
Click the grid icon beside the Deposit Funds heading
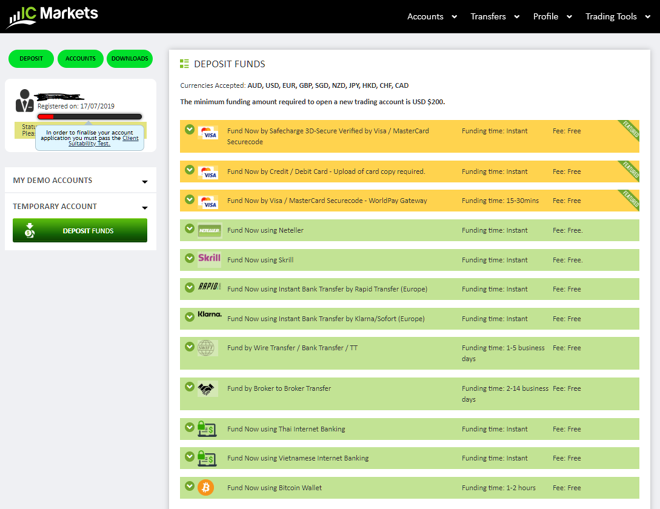click(x=184, y=64)
